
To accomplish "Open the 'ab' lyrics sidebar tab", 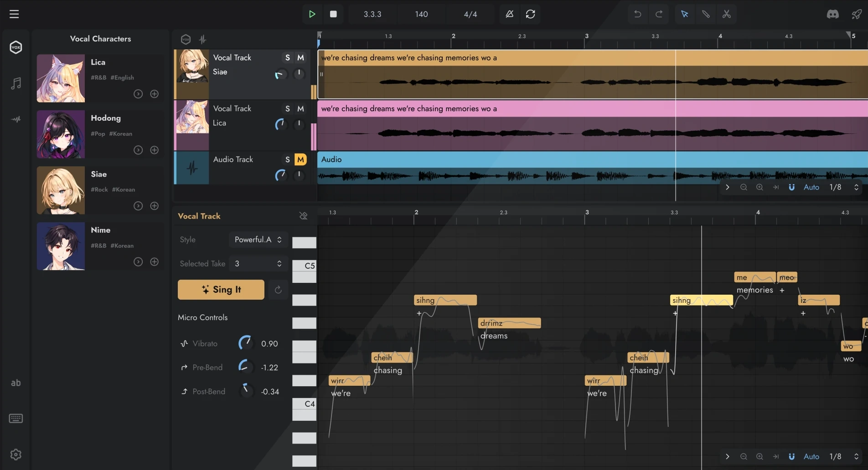I will point(16,383).
